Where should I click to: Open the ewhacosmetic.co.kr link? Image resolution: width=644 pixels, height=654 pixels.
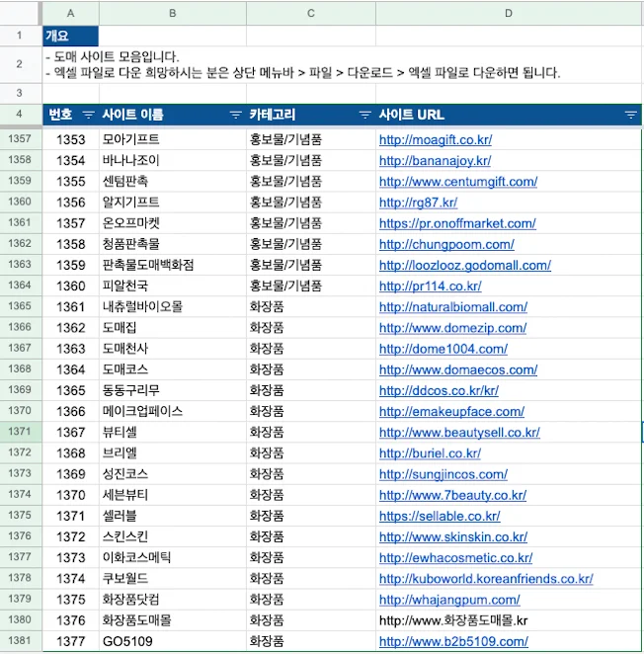click(x=456, y=557)
